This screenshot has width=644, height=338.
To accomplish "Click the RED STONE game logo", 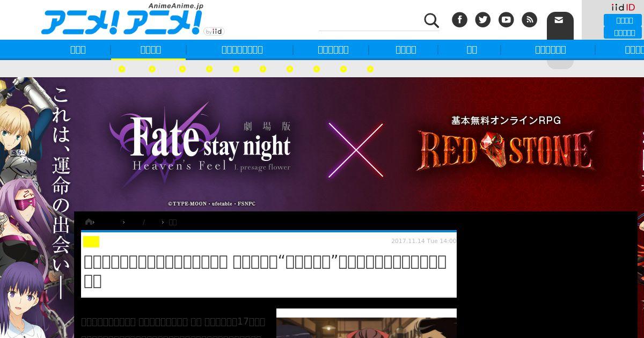I will [506, 150].
